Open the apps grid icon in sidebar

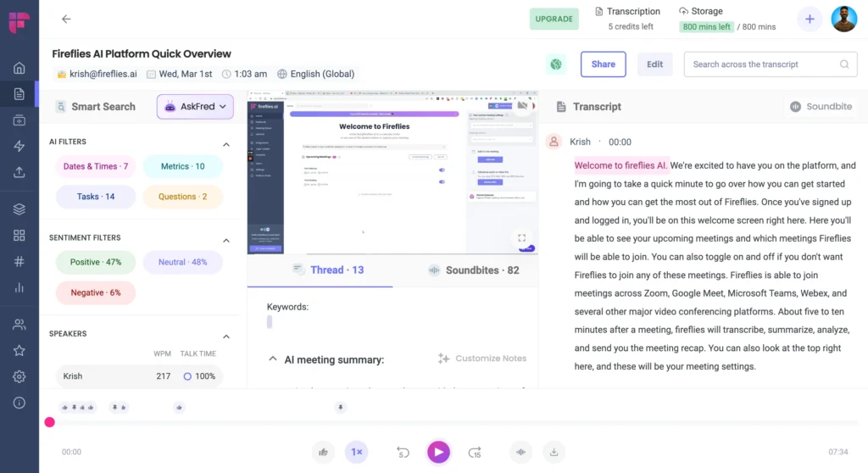[19, 236]
